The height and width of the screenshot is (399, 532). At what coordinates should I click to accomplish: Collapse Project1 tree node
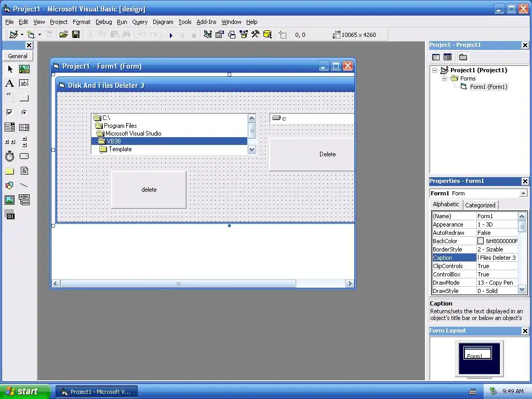coord(435,71)
